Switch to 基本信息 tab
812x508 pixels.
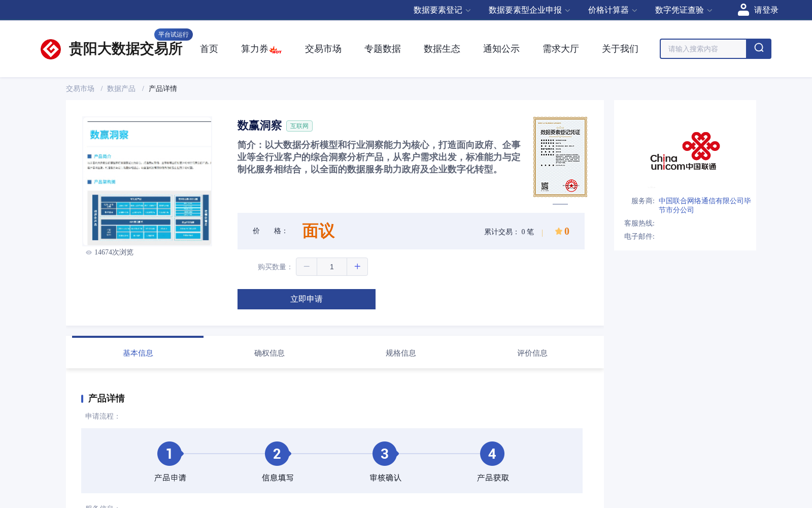(x=138, y=353)
